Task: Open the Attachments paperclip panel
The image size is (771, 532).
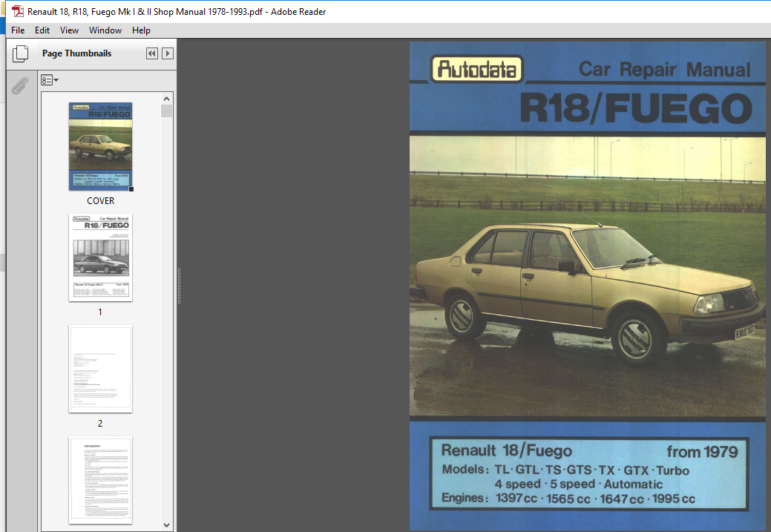Action: coord(20,85)
